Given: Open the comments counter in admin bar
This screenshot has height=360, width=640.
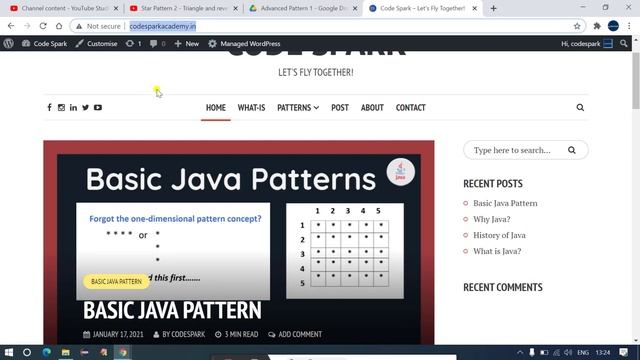Looking at the screenshot, I should click(x=158, y=43).
